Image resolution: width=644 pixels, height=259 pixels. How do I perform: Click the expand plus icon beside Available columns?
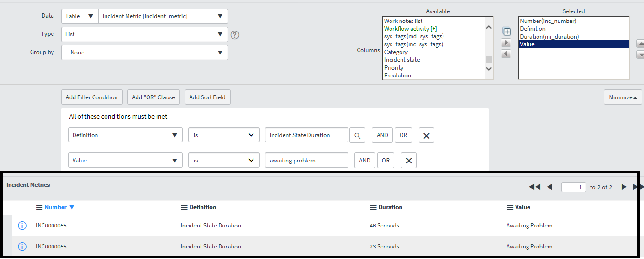[x=507, y=32]
